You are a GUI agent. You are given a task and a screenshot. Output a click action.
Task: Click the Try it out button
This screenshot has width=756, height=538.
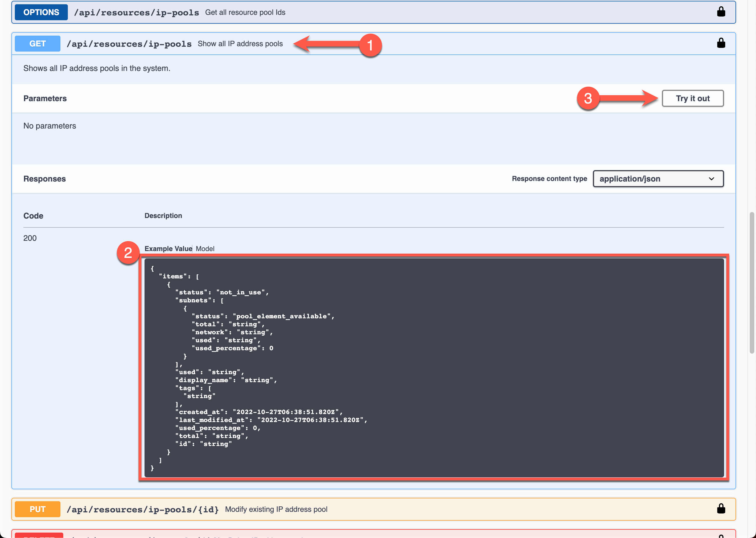click(692, 98)
